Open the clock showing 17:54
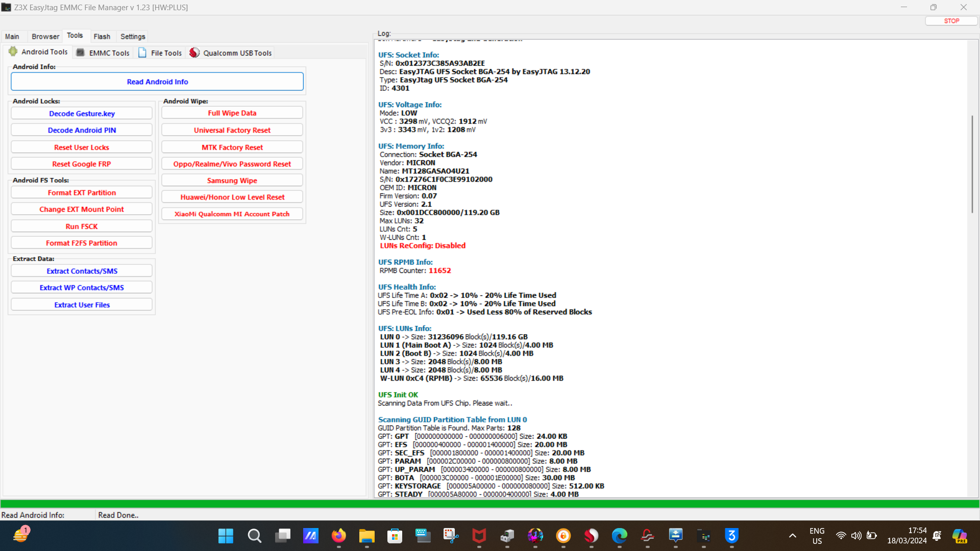Image resolution: width=980 pixels, height=551 pixels. pyautogui.click(x=907, y=536)
